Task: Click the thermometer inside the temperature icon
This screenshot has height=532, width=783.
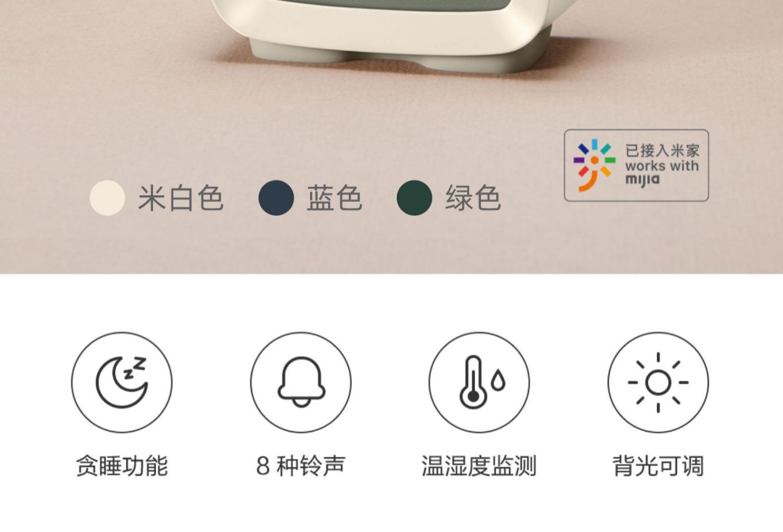Action: 472,382
